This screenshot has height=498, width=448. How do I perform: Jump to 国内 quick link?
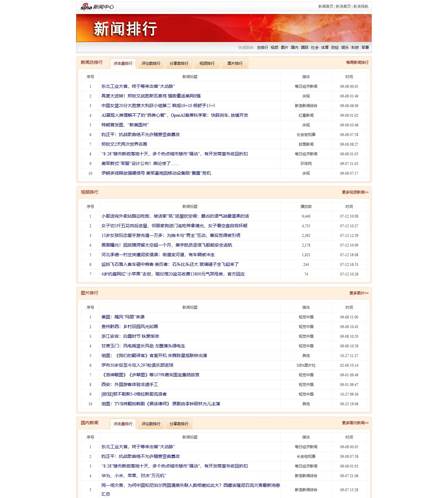tap(295, 48)
